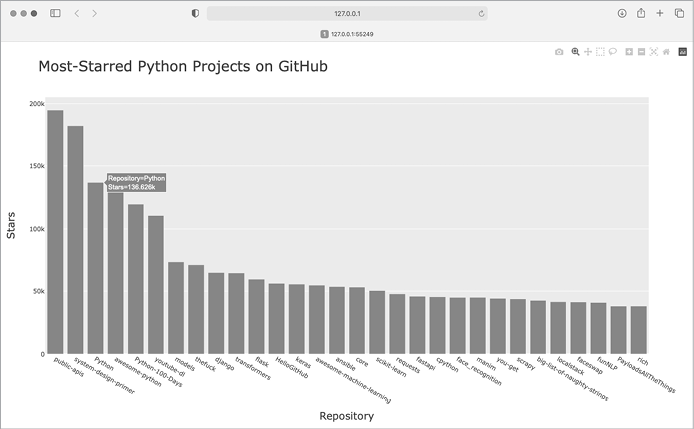
Task: Click the 127.0.0.1 address field
Action: [x=346, y=13]
